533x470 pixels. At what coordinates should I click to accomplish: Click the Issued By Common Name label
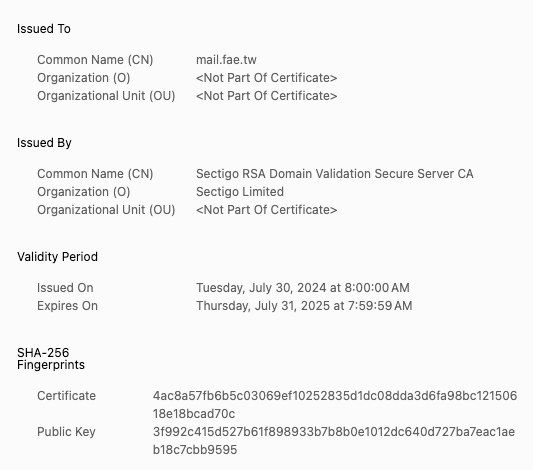click(95, 174)
